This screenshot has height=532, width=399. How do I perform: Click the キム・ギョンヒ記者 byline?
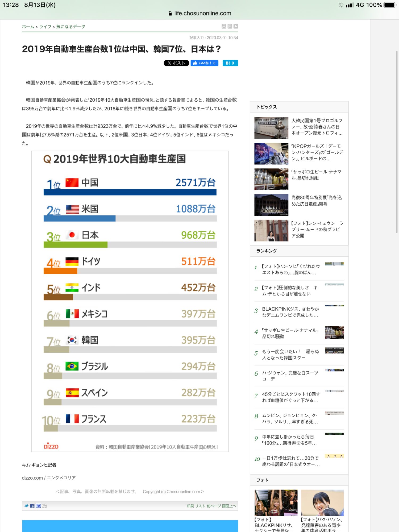pos(39,465)
